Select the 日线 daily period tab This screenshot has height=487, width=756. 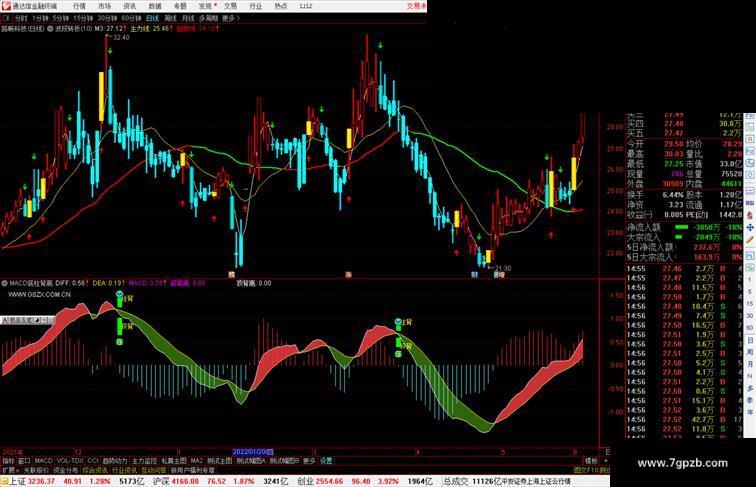click(x=152, y=18)
